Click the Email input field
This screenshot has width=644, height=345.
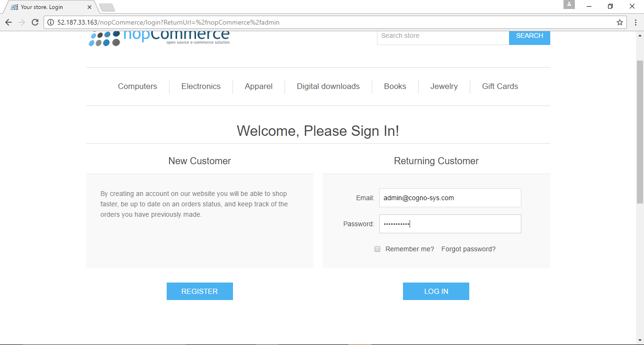pos(450,198)
